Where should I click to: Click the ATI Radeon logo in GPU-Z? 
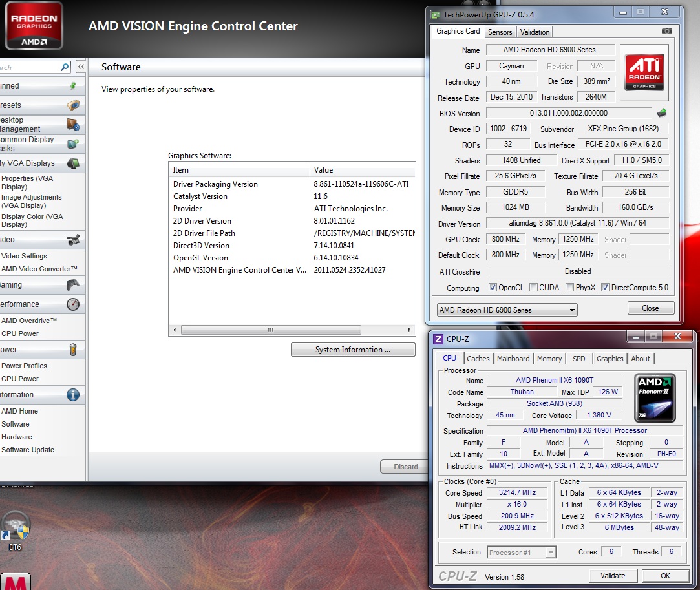click(644, 72)
